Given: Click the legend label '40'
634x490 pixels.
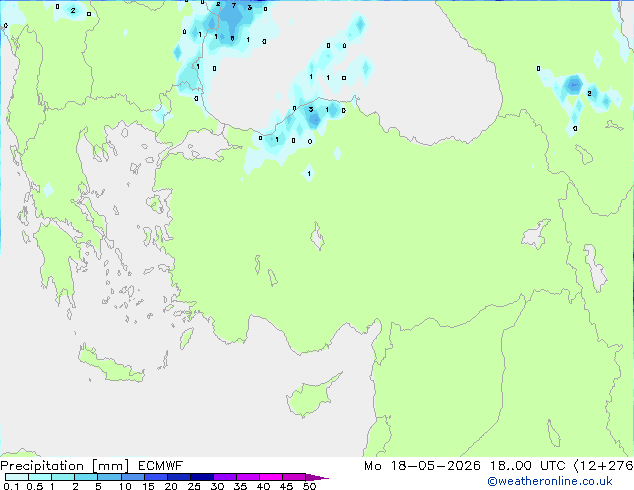Looking at the screenshot, I should [264, 486].
